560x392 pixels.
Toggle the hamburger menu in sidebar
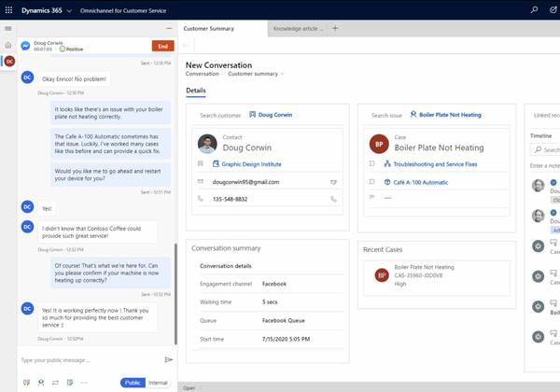[x=8, y=29]
